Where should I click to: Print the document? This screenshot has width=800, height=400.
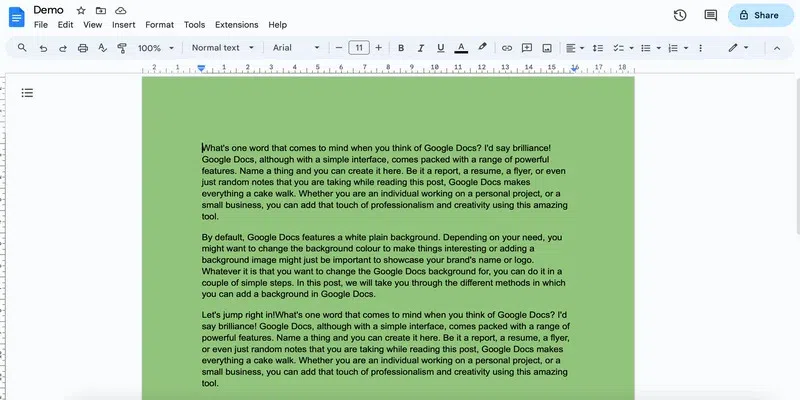coord(83,48)
